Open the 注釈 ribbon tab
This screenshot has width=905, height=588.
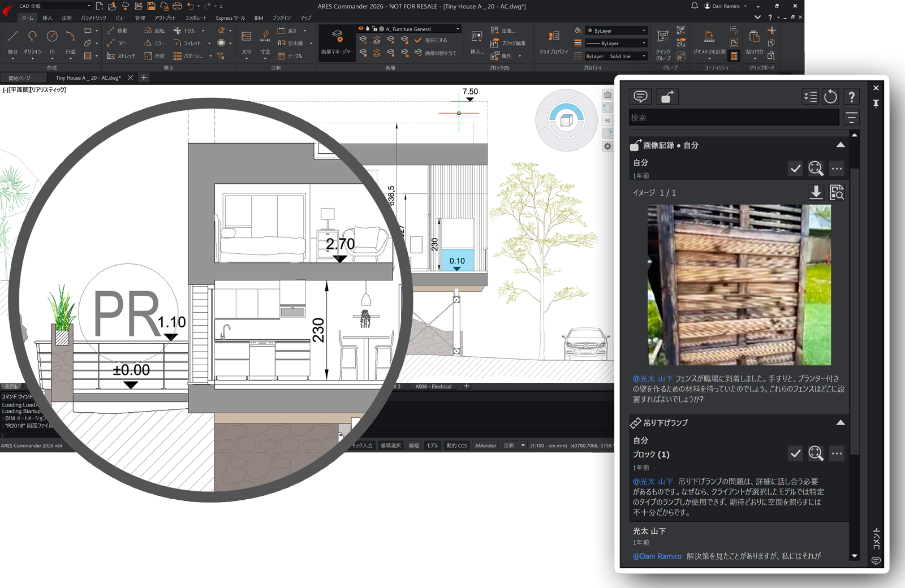(67, 18)
